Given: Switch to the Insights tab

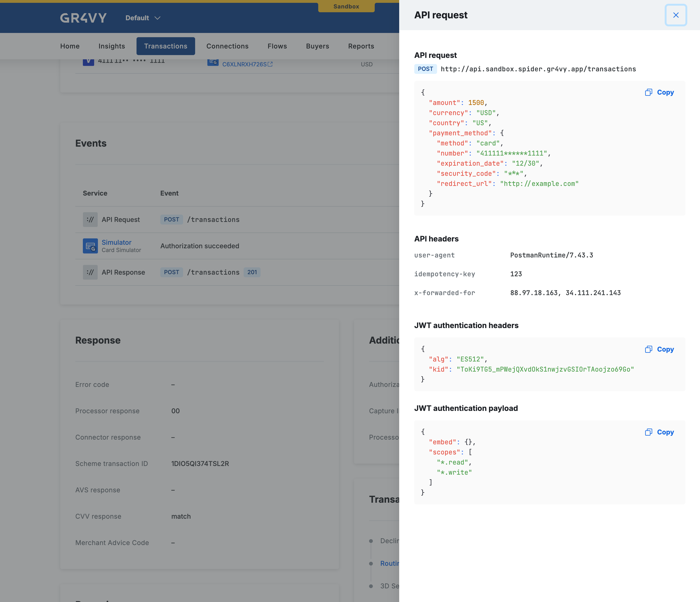Looking at the screenshot, I should [x=112, y=46].
